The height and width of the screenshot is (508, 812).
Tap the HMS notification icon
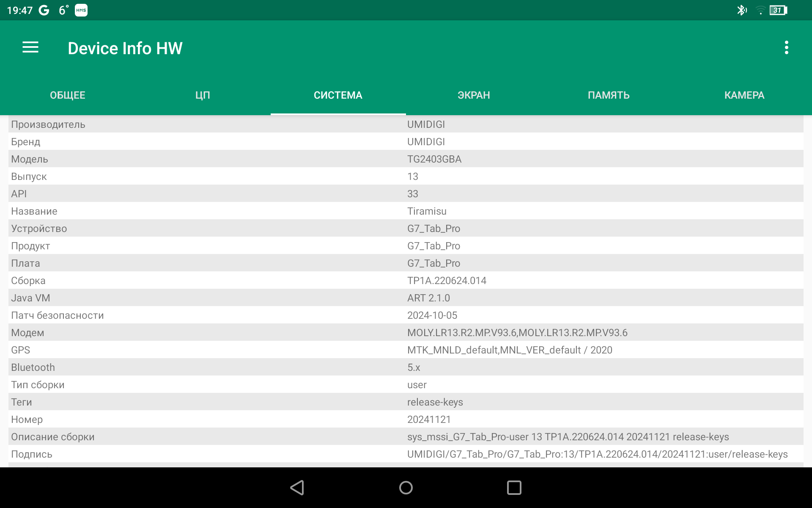coord(81,10)
